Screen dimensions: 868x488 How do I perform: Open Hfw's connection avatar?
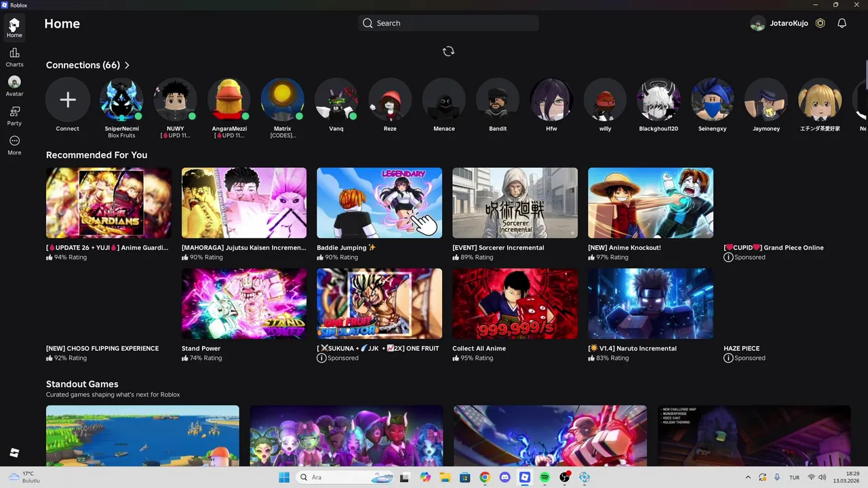(x=551, y=100)
